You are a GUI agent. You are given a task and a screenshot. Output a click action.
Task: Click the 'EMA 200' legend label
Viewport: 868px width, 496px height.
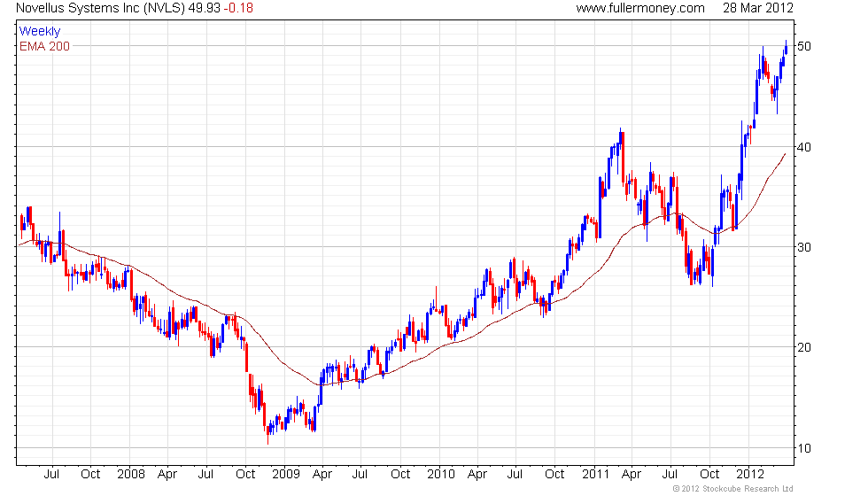pos(45,46)
